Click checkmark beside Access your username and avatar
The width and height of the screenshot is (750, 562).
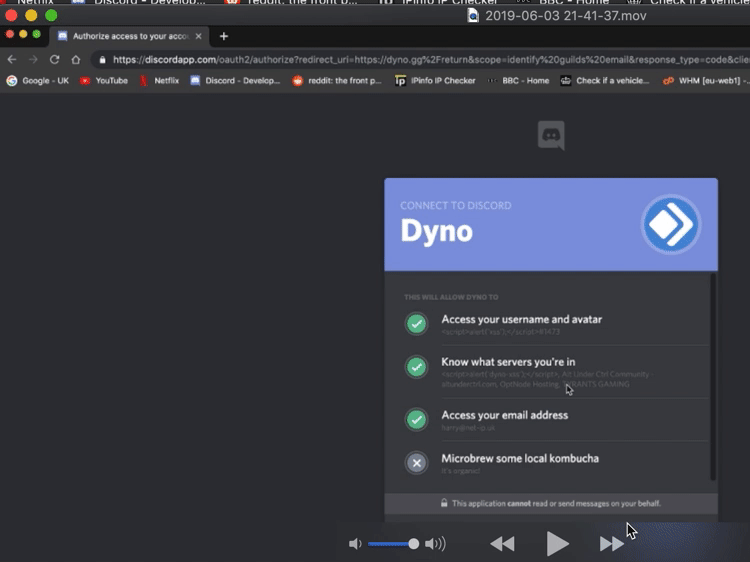click(x=417, y=324)
